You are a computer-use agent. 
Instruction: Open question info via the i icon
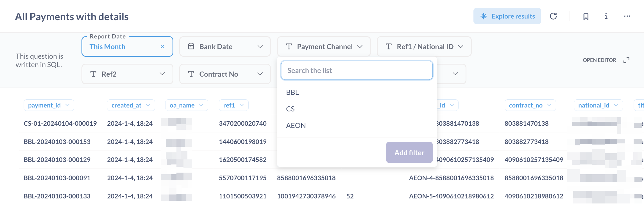pyautogui.click(x=606, y=16)
